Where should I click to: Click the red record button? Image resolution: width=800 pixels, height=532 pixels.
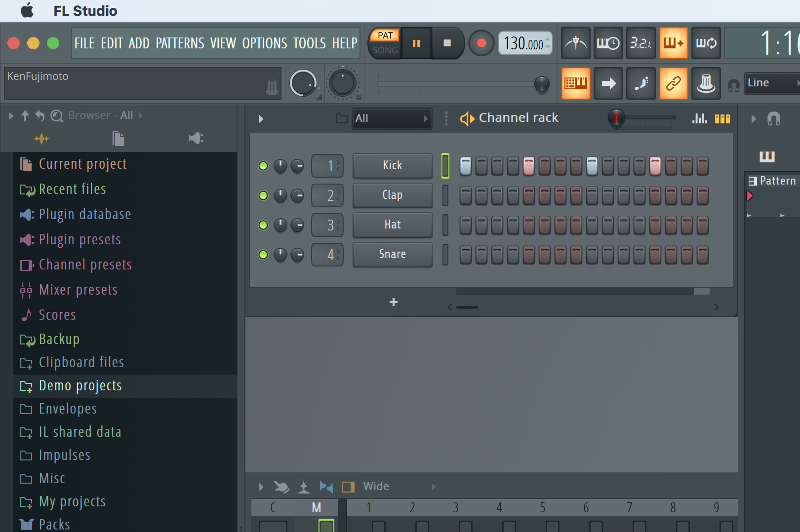tap(481, 43)
